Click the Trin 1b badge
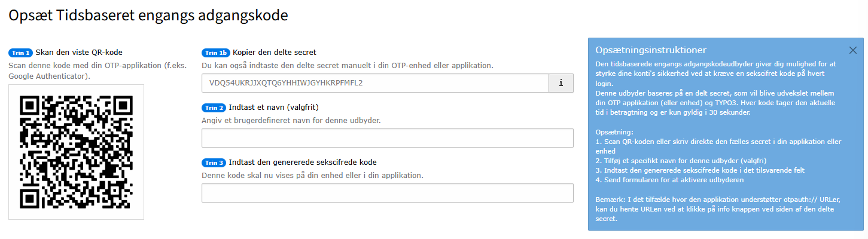This screenshot has width=868, height=239. 216,53
